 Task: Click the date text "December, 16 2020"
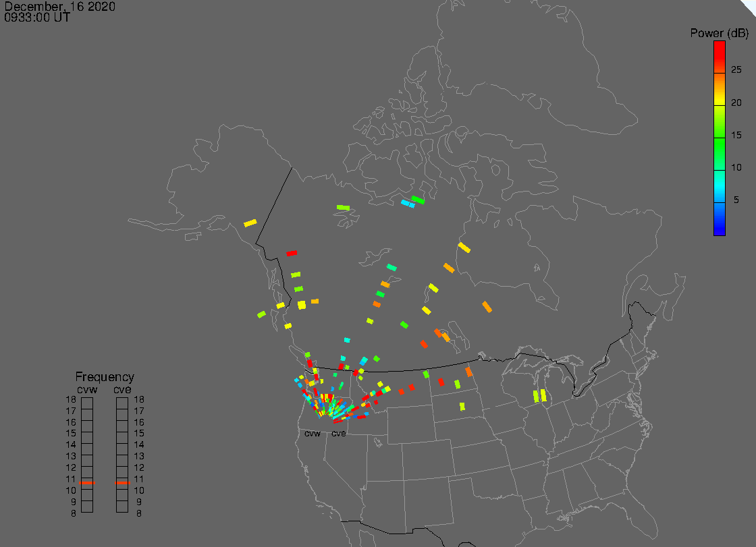[x=60, y=6]
